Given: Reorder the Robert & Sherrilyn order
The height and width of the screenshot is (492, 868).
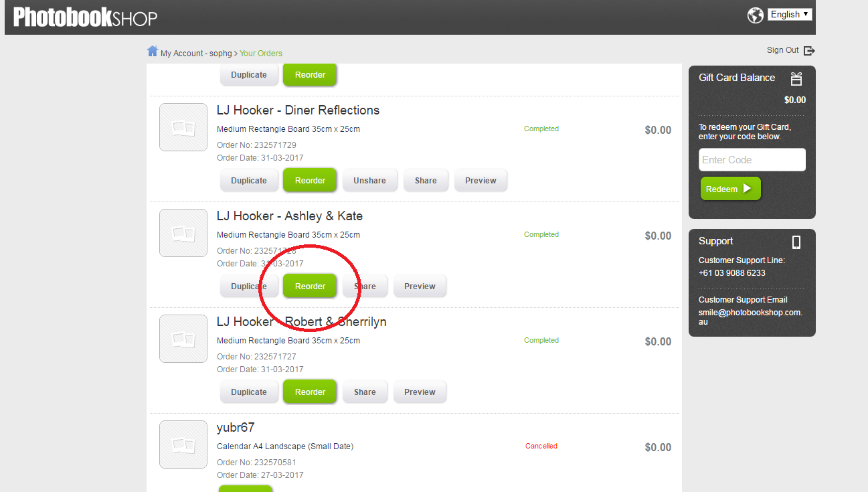Looking at the screenshot, I should pyautogui.click(x=310, y=392).
